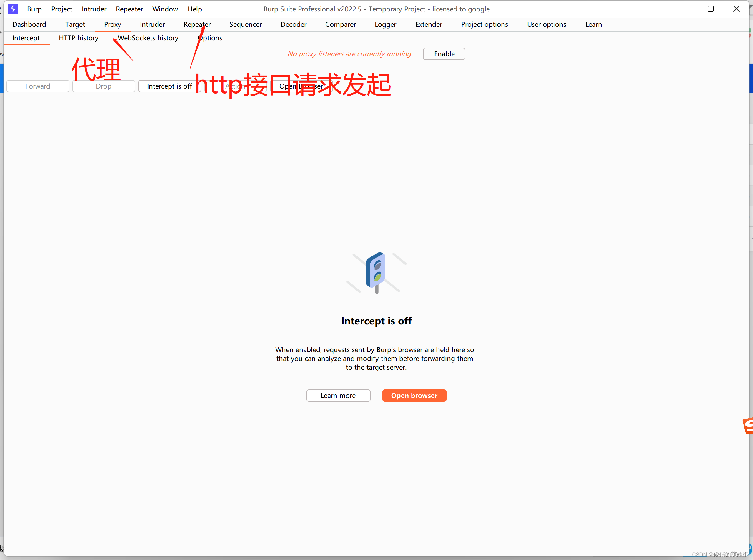Open the Help menu

tap(195, 9)
